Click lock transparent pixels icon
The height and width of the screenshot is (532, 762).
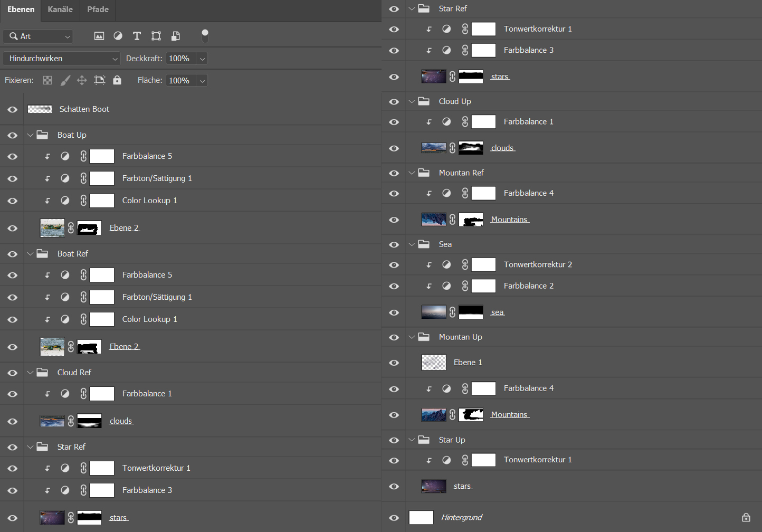tap(47, 80)
